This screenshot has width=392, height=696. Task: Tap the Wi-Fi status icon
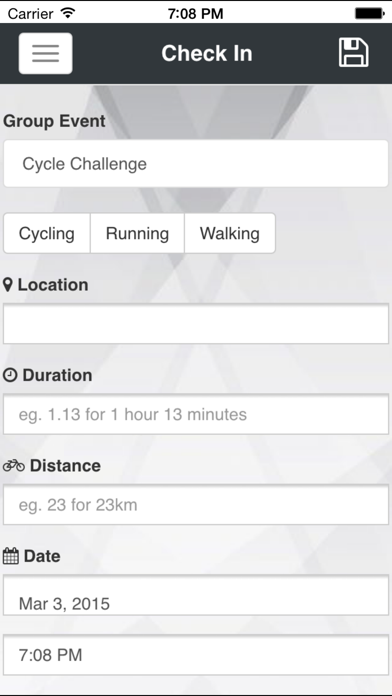[x=68, y=13]
